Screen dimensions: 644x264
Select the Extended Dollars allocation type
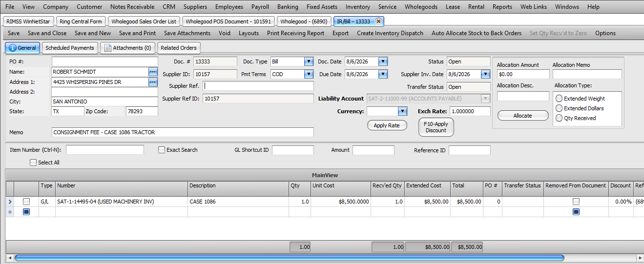pos(559,108)
